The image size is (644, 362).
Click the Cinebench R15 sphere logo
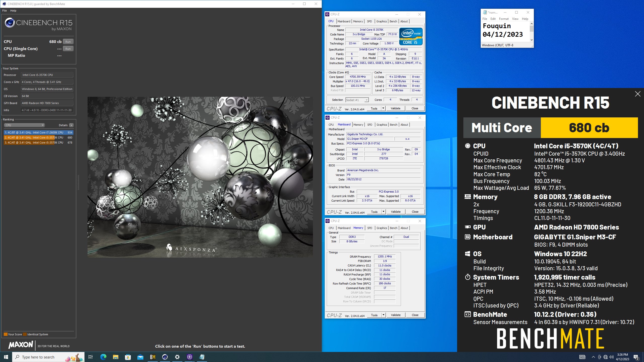pyautogui.click(x=10, y=23)
